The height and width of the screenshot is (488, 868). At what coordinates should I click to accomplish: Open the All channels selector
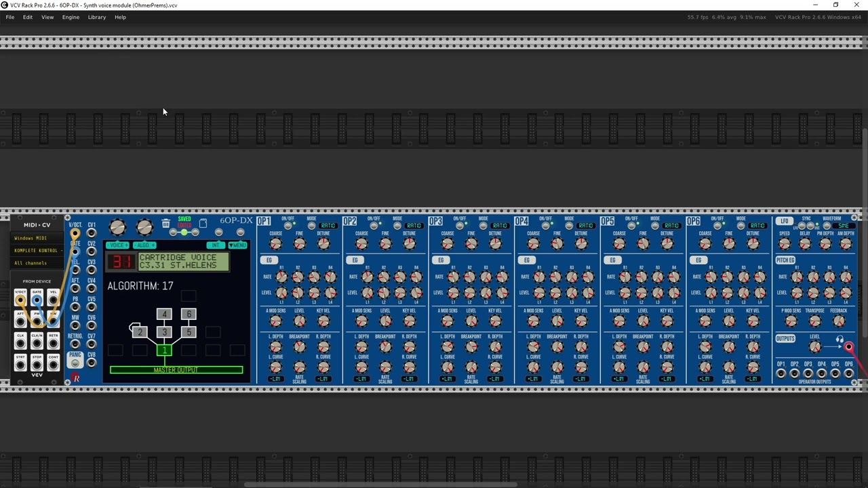coord(37,263)
